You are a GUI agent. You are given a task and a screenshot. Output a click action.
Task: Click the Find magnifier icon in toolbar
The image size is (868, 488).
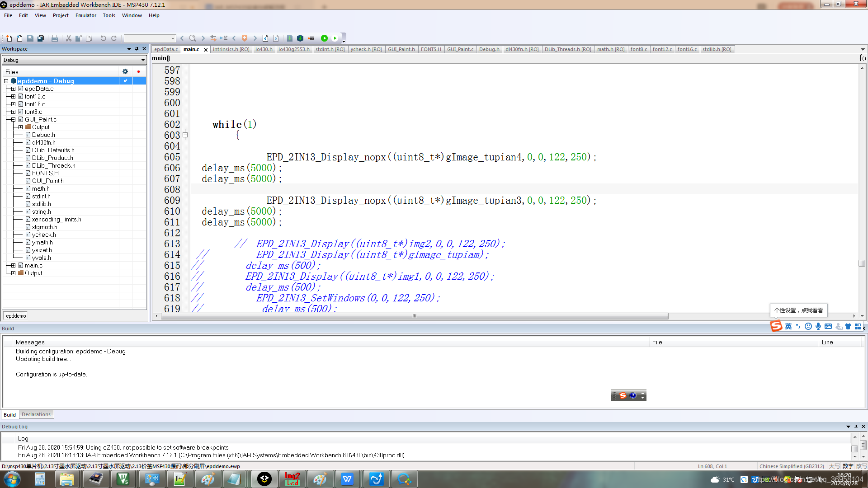[x=193, y=38]
